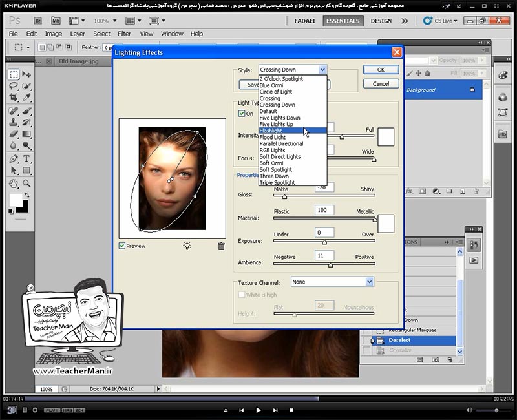Image resolution: width=517 pixels, height=420 pixels.
Task: Click Cancel in Lighting Effects dialog
Action: point(381,84)
